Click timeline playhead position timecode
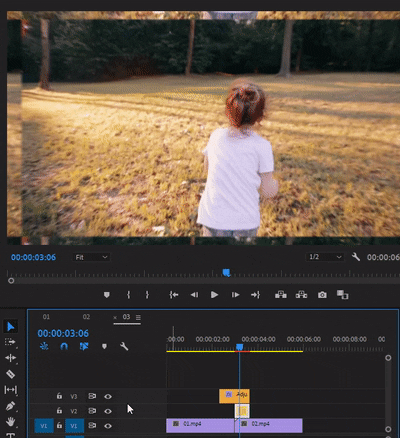Screen dimensions: 400x438 pos(63,333)
